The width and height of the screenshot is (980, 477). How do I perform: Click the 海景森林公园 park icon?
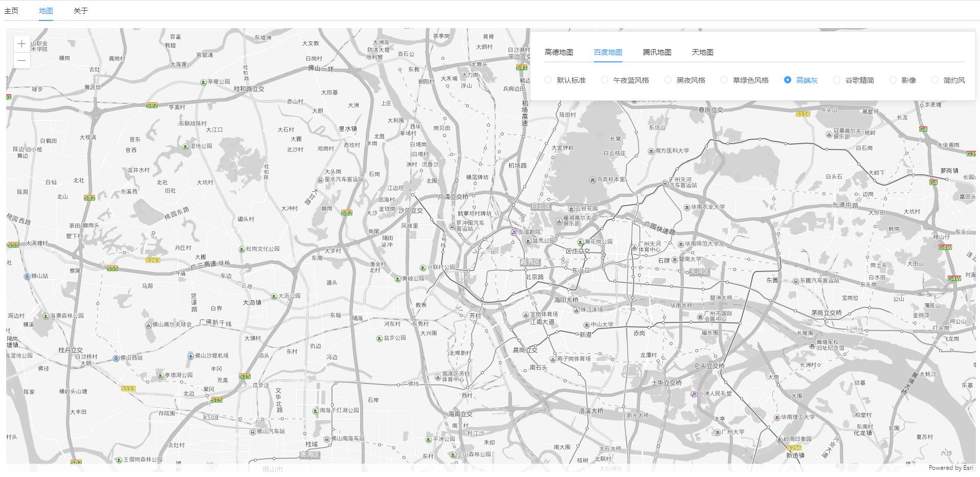coord(46,316)
